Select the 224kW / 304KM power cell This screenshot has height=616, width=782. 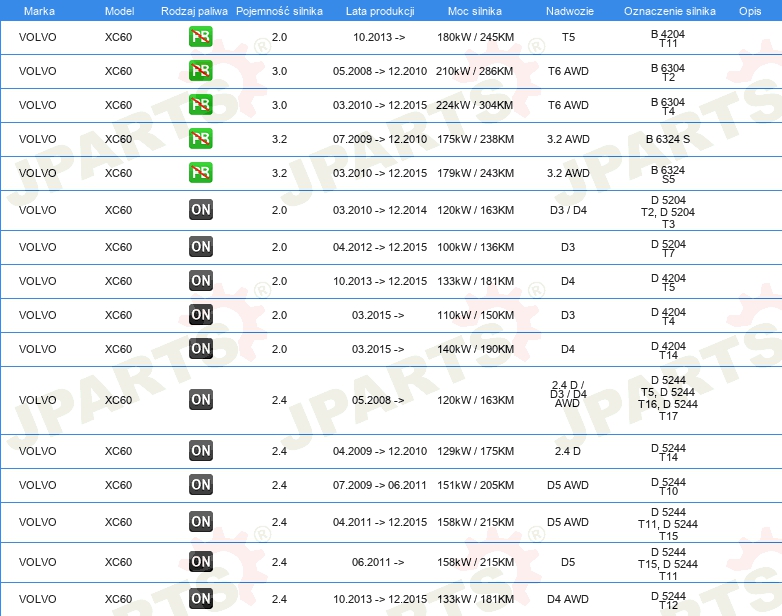point(474,105)
